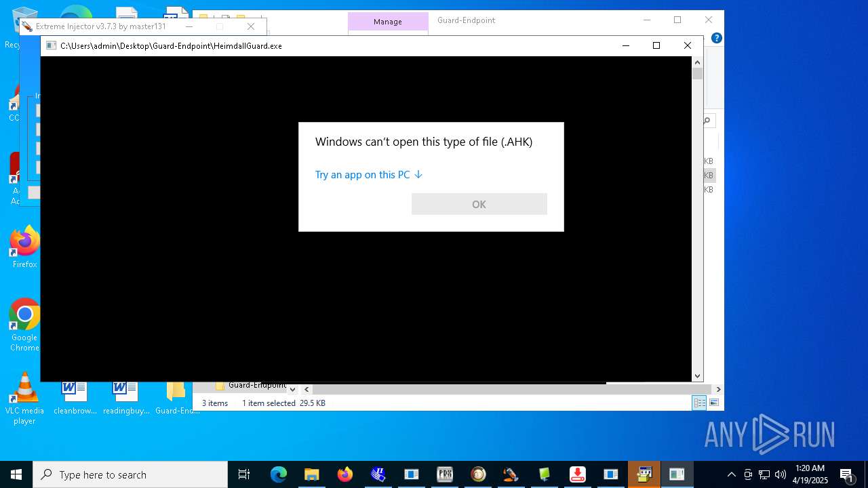Open the red download arrow taskbar app
This screenshot has height=488, width=868.
pyautogui.click(x=577, y=474)
